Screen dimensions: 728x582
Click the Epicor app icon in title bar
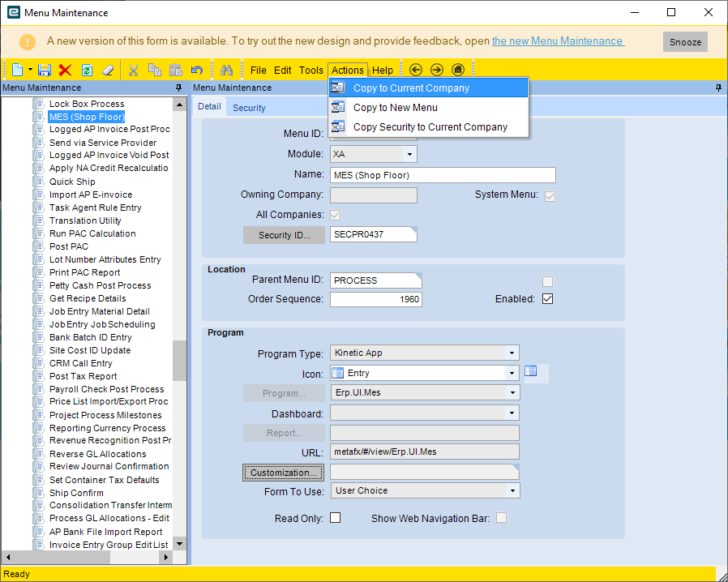14,12
